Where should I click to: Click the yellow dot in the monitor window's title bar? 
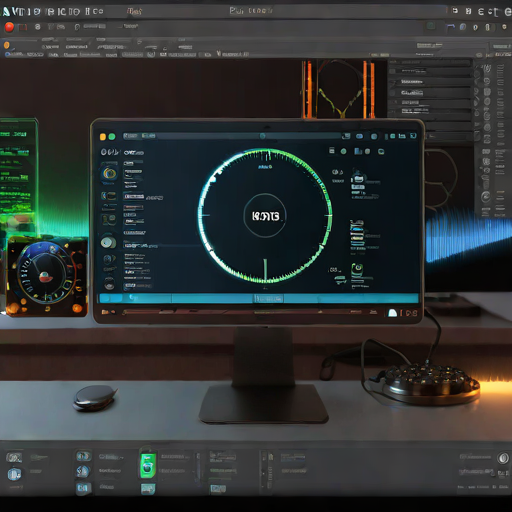tap(103, 136)
